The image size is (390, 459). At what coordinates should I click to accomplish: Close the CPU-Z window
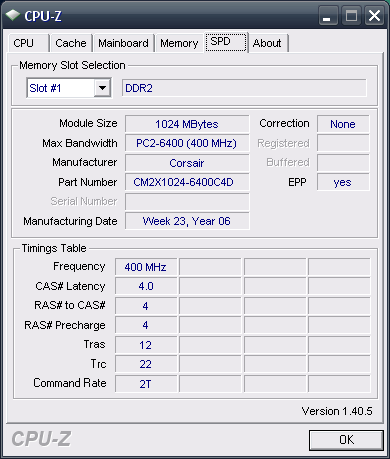coord(375,15)
